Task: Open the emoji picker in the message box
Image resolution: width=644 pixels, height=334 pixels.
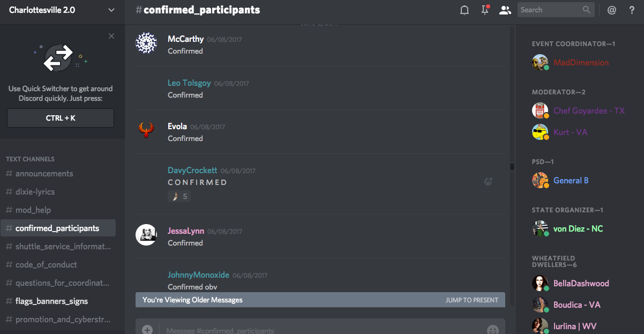Action: 493,330
